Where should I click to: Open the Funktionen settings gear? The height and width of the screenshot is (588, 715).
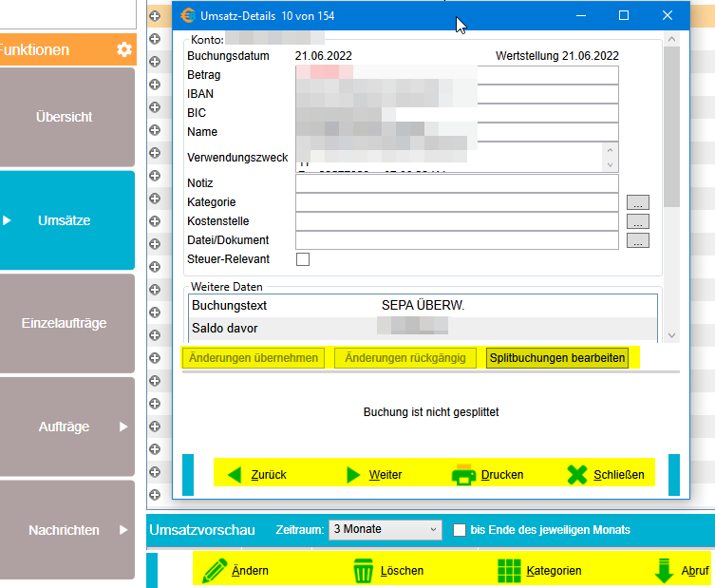[x=124, y=49]
